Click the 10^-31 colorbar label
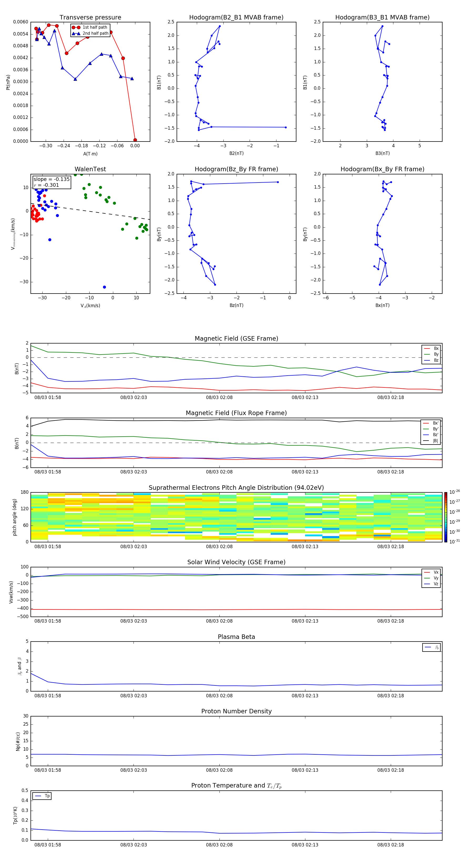 455,542
